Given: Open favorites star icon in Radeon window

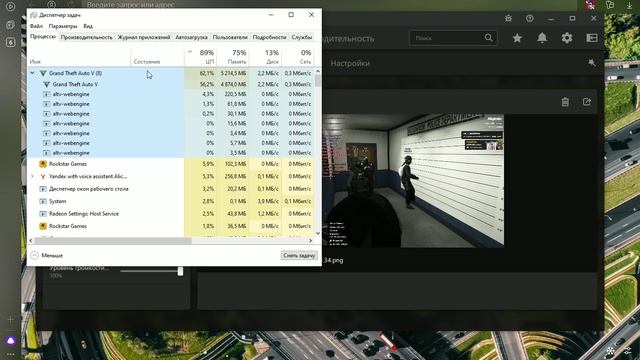Looking at the screenshot, I should tap(517, 38).
